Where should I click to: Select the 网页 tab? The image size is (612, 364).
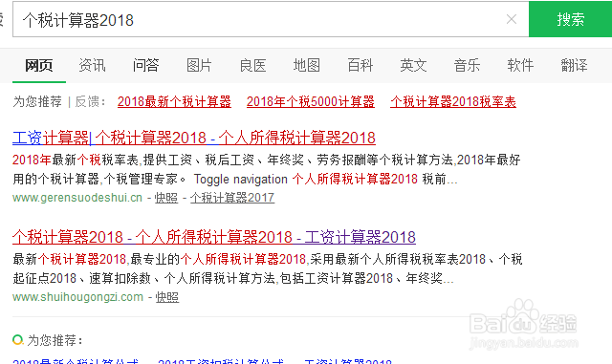39,65
